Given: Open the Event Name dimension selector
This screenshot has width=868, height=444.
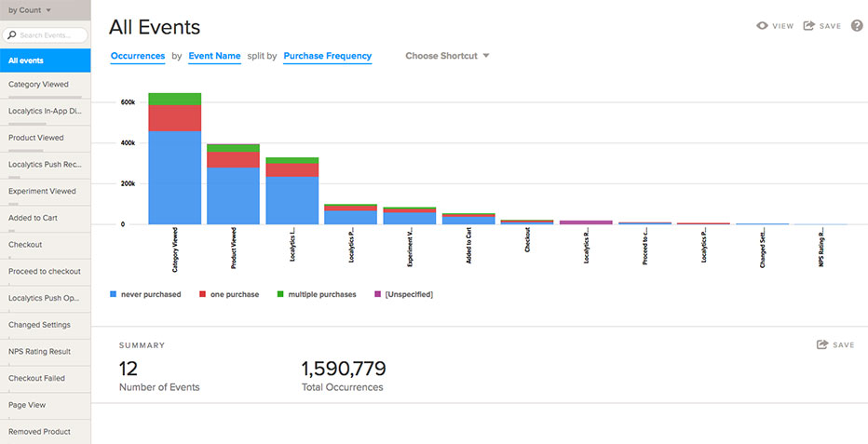Looking at the screenshot, I should 214,56.
